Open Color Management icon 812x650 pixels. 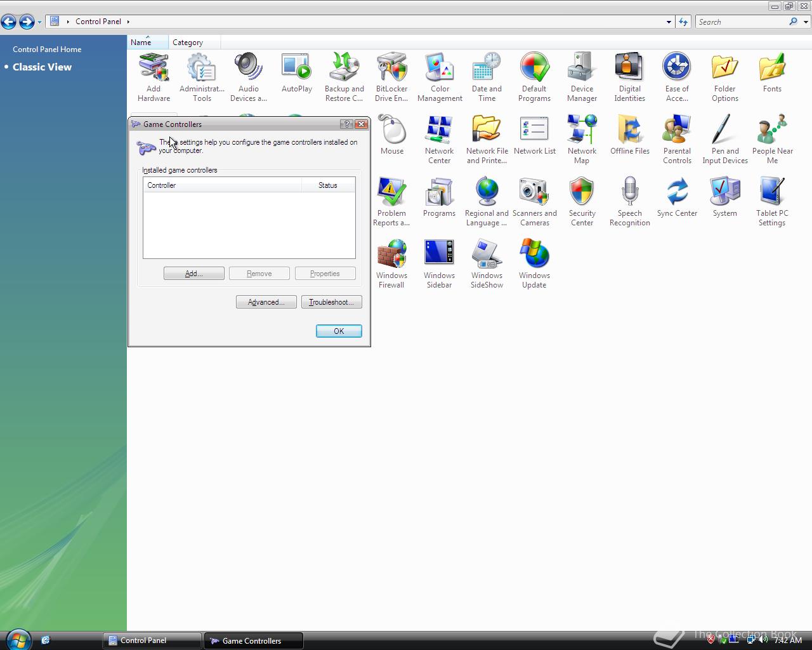440,77
